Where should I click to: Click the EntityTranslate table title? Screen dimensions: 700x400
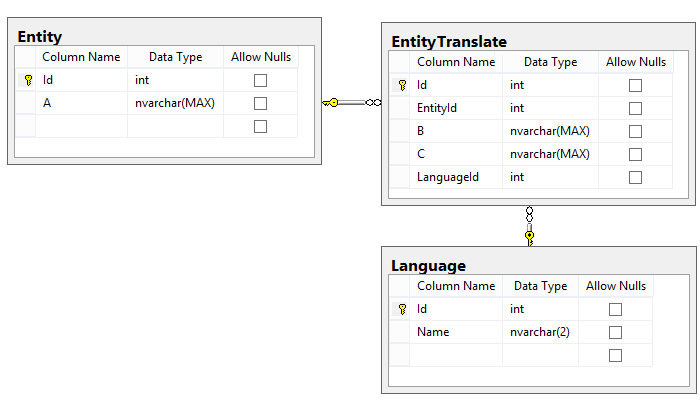click(449, 42)
